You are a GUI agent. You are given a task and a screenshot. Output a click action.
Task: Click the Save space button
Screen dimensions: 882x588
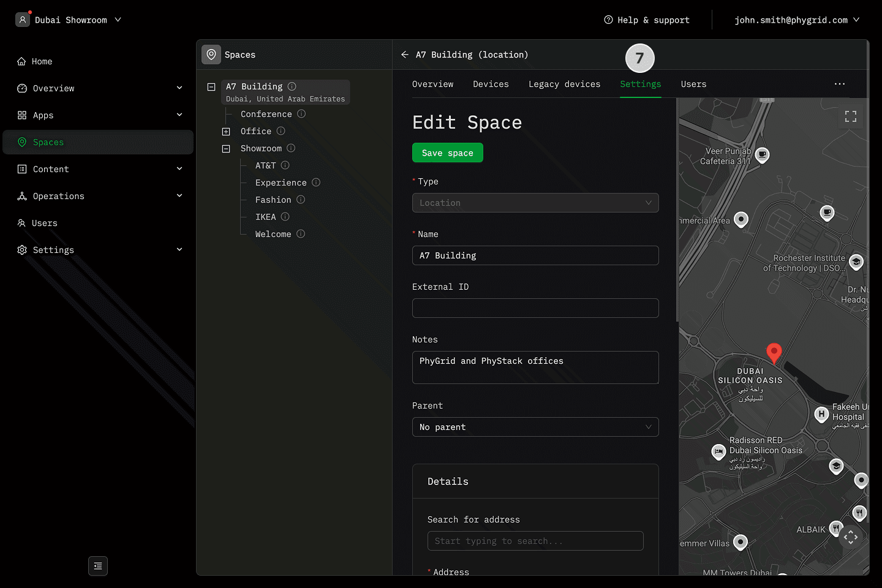tap(447, 153)
